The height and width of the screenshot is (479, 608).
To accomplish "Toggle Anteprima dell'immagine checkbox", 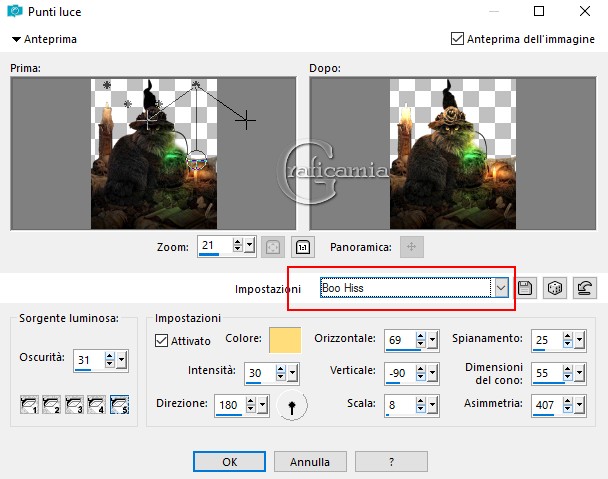I will 457,39.
